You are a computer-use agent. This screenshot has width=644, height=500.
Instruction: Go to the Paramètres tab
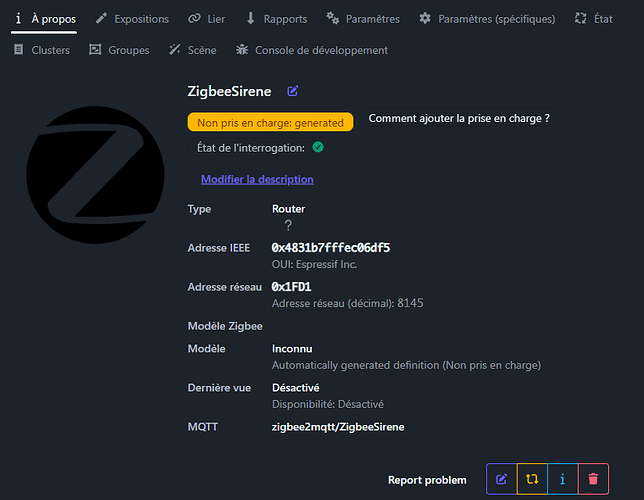click(363, 19)
